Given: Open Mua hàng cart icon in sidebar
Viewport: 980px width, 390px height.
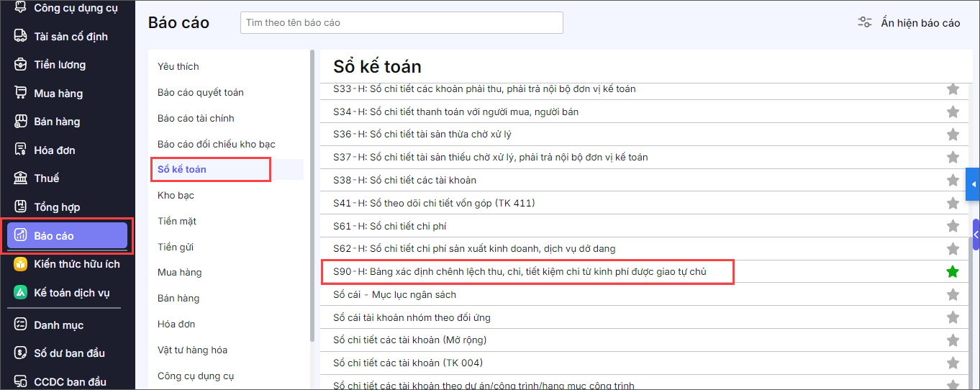Looking at the screenshot, I should click(x=21, y=94).
